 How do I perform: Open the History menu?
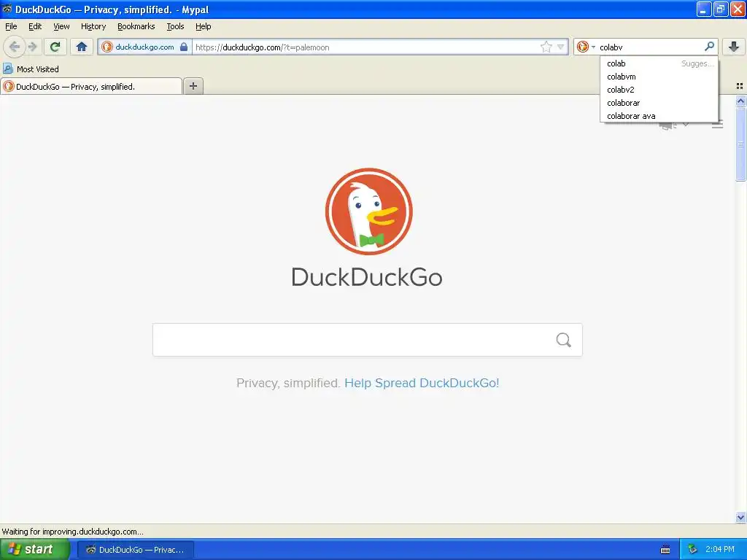(93, 26)
